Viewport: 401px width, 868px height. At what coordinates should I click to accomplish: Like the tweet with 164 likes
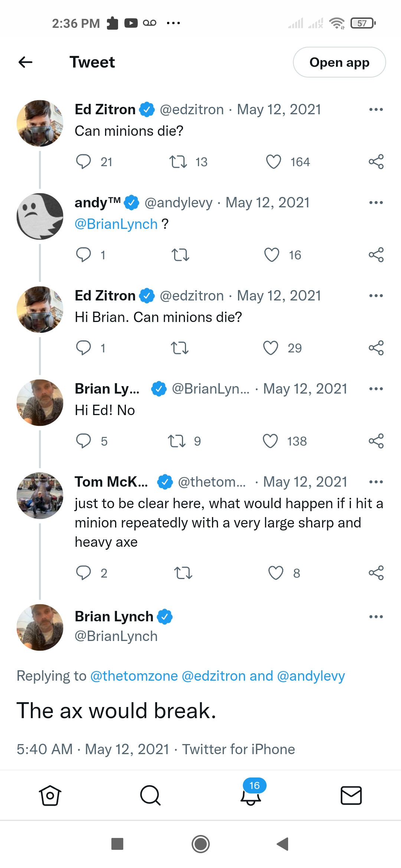(x=274, y=162)
